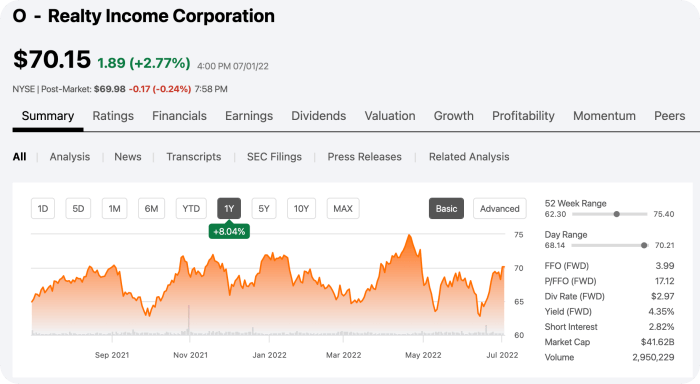Click the April 2022 price peak on chart
The width and height of the screenshot is (700, 384).
pyautogui.click(x=409, y=236)
